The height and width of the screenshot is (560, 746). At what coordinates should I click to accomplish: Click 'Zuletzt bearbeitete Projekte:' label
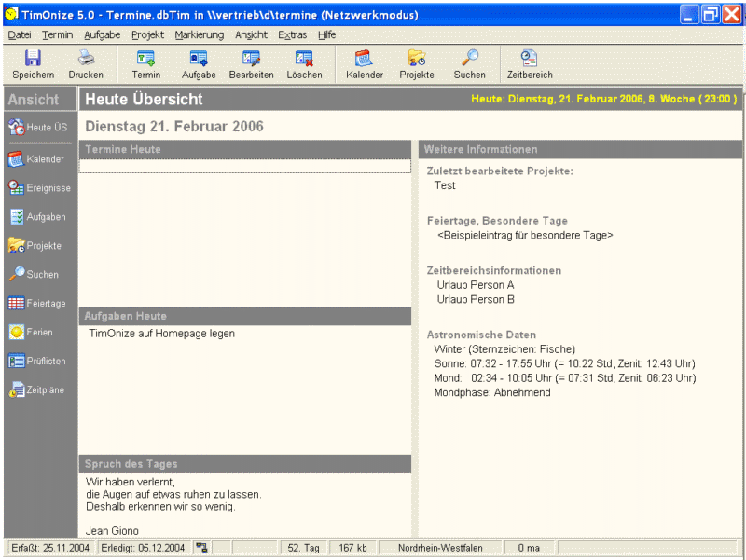point(500,171)
